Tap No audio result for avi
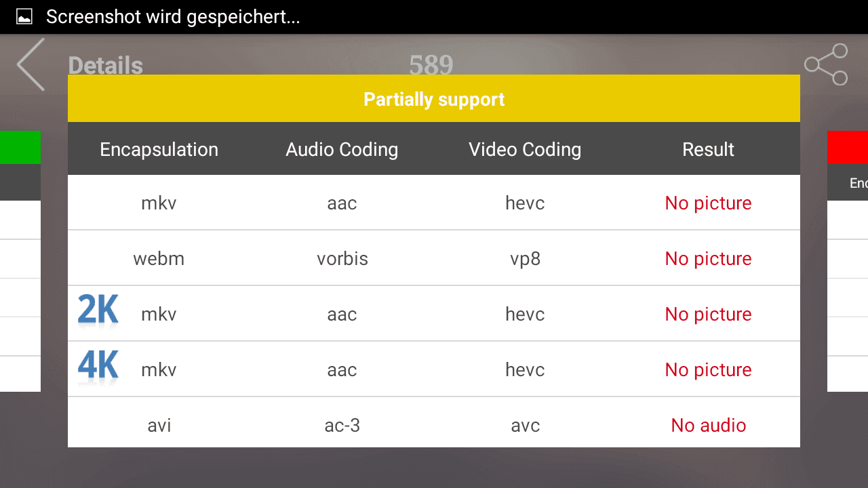This screenshot has width=868, height=488. (x=709, y=425)
